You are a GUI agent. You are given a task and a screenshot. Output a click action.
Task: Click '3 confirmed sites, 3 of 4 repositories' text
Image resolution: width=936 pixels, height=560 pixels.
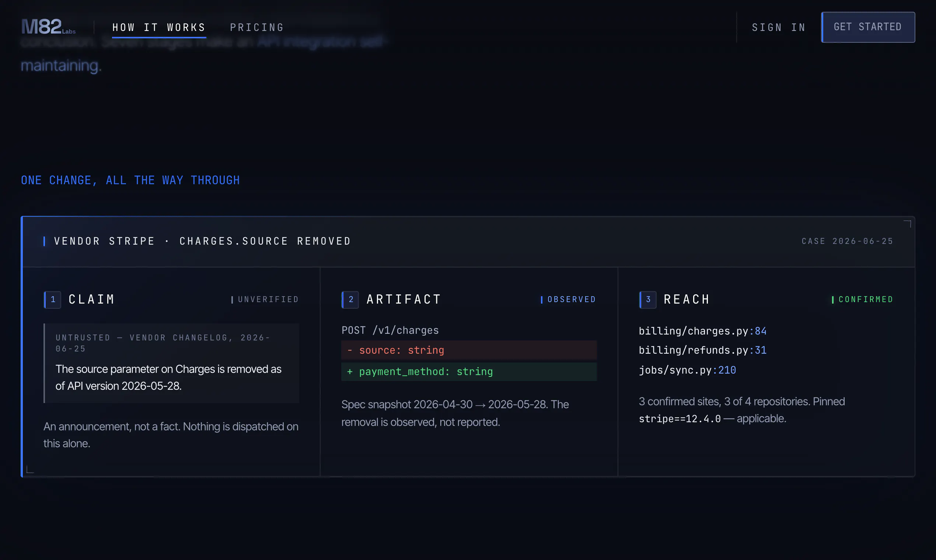(x=724, y=402)
